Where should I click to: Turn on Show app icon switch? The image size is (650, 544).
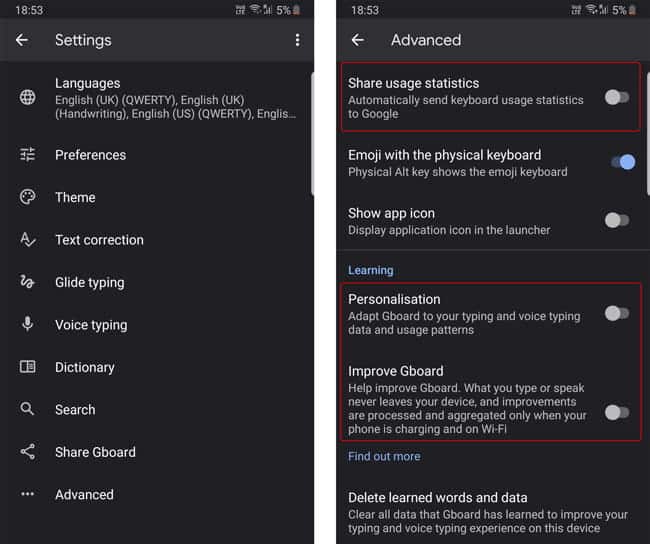[617, 220]
